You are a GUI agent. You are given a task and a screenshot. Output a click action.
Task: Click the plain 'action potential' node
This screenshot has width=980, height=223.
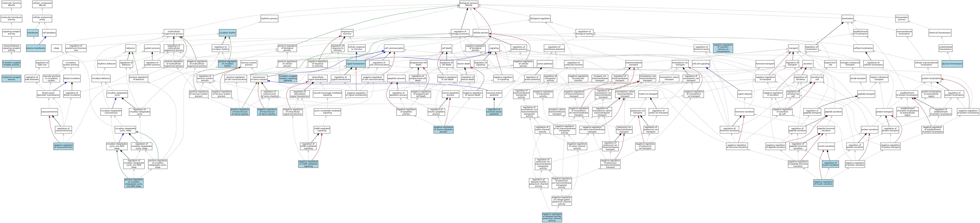[545, 64]
